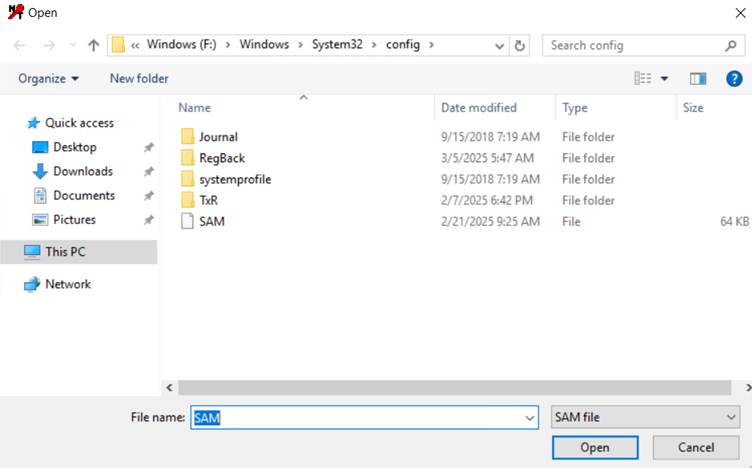The width and height of the screenshot is (752, 468).
Task: Select the Journal folder name
Action: pyautogui.click(x=218, y=137)
